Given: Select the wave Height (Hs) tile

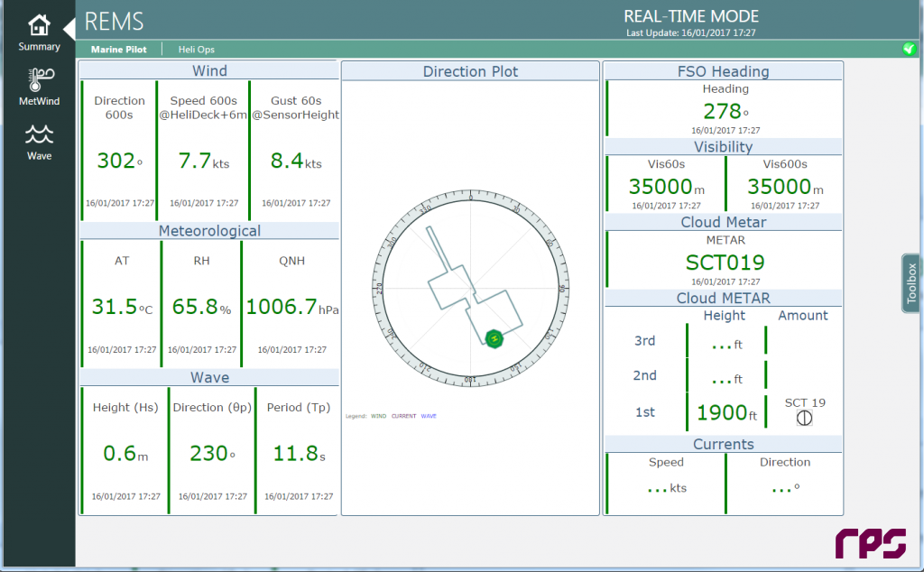Looking at the screenshot, I should [125, 451].
